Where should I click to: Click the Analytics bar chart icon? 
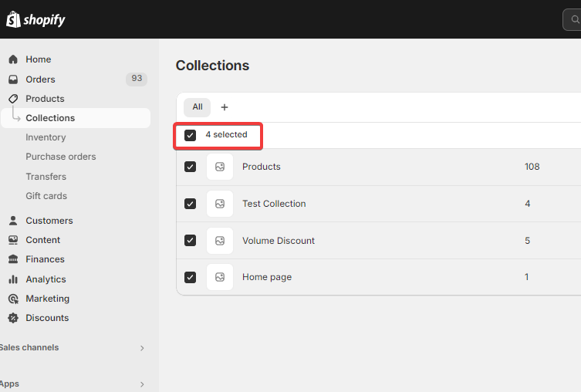click(x=13, y=279)
